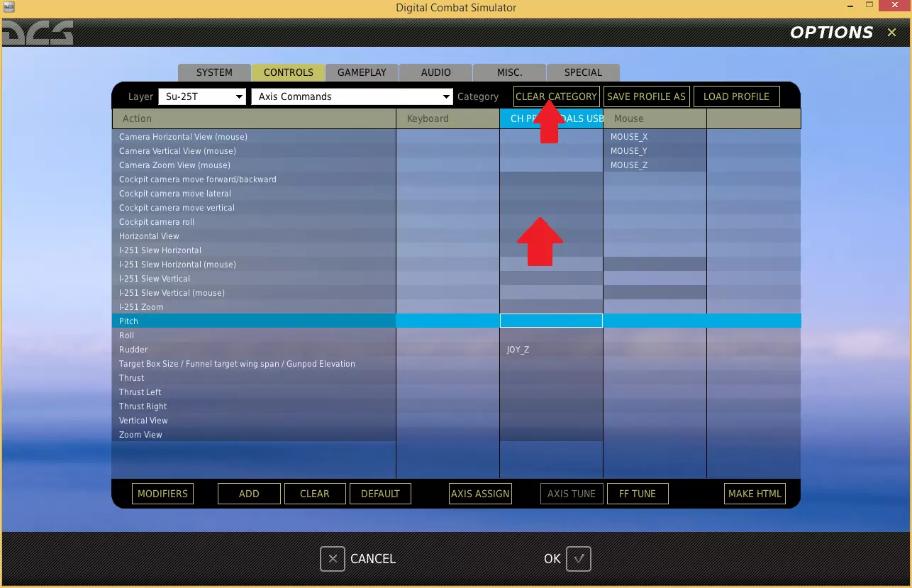Select the "Cockpit camera move vertical" row
Screen dimensions: 912x588
coord(254,208)
